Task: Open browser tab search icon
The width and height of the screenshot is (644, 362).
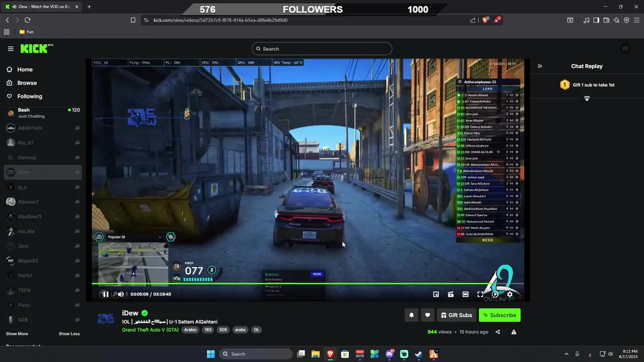Action: pos(570,20)
